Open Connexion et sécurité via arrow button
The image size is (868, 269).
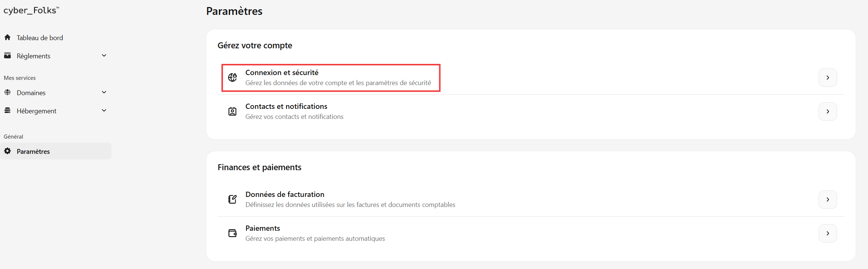point(828,78)
